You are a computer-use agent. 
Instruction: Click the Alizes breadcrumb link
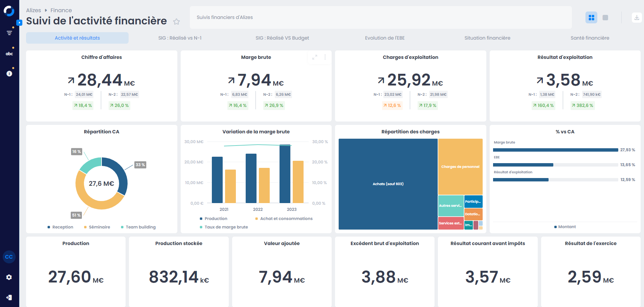[x=34, y=10]
